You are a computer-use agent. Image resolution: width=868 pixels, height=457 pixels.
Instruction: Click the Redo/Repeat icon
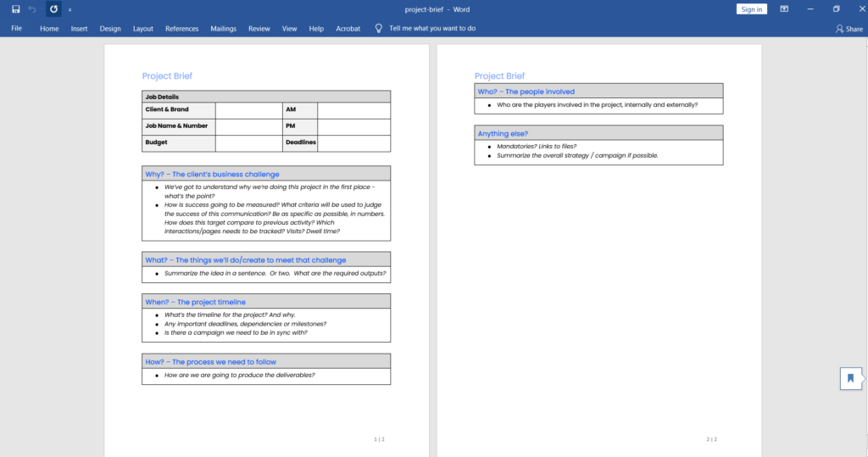(53, 8)
